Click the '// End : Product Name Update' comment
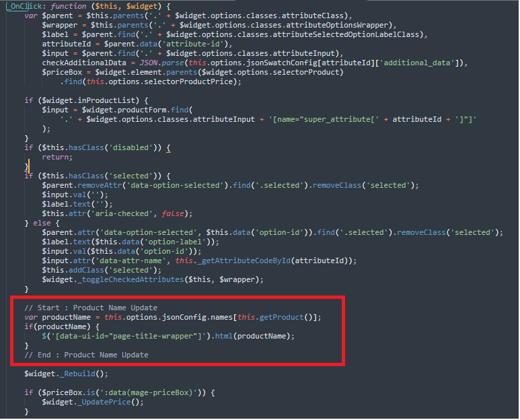 point(86,355)
